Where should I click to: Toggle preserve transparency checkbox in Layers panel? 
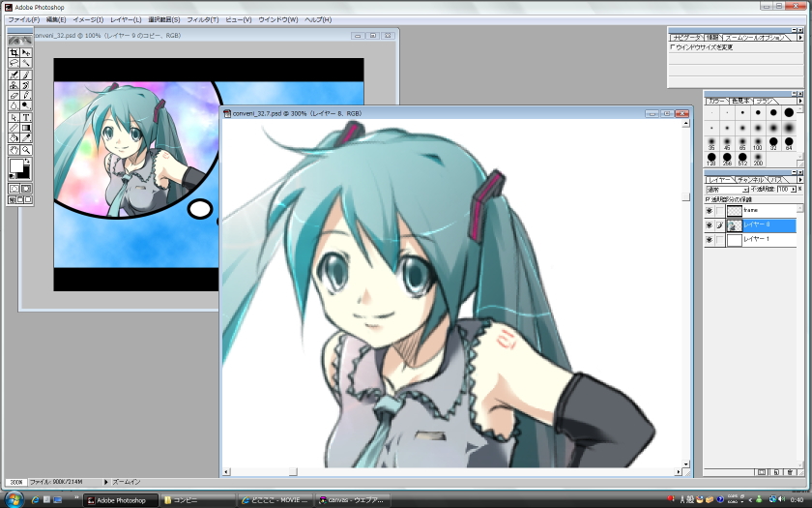[708, 199]
